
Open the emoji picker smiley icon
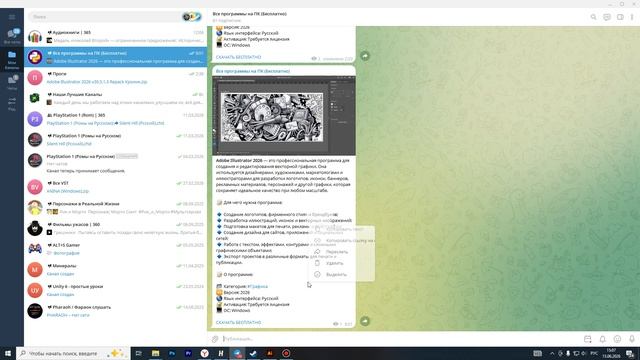pyautogui.click(x=617, y=339)
